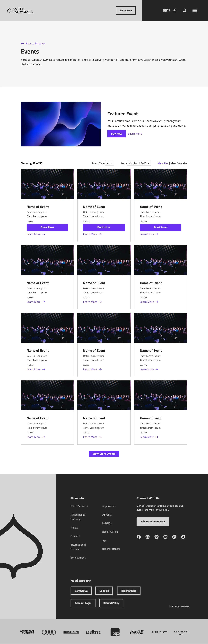Viewport: 208px width, 644px height.
Task: Click the View More Events button
Action: click(104, 454)
